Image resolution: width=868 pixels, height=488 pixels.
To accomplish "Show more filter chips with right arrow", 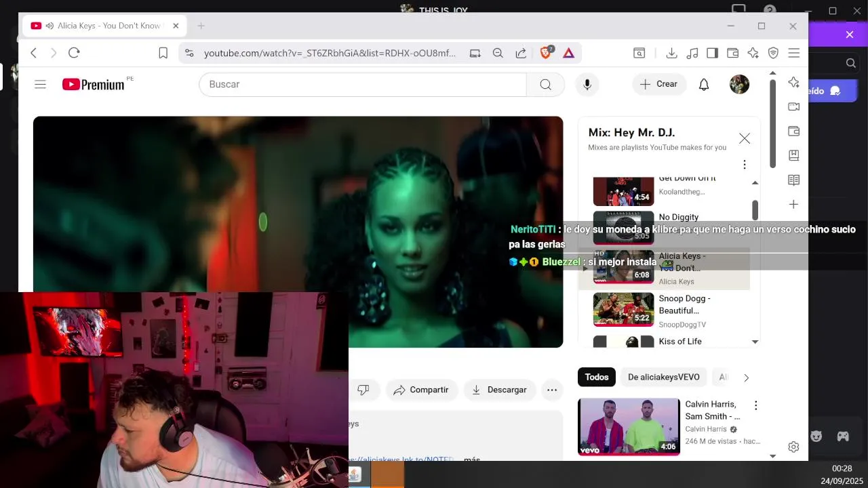I will 746,378.
